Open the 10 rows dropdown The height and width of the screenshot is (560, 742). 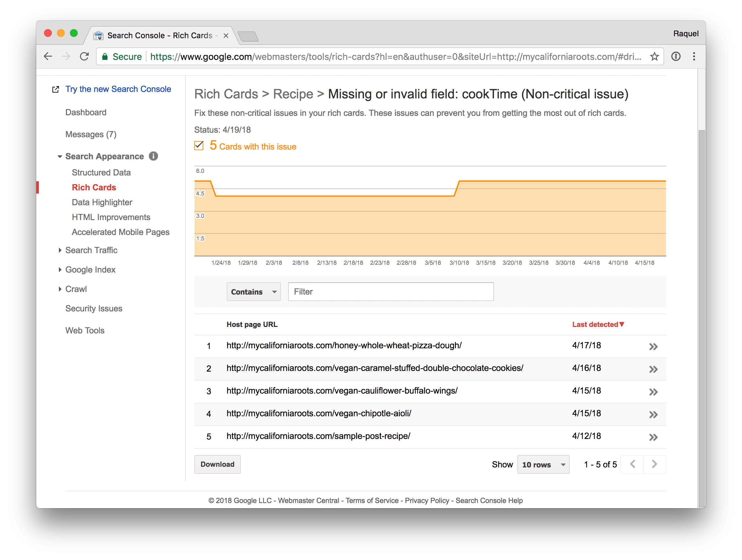pyautogui.click(x=543, y=464)
